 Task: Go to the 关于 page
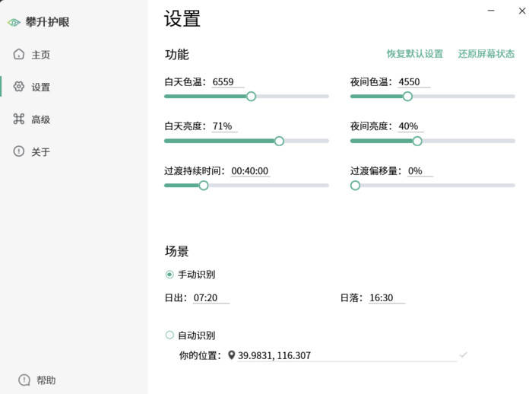(32, 151)
